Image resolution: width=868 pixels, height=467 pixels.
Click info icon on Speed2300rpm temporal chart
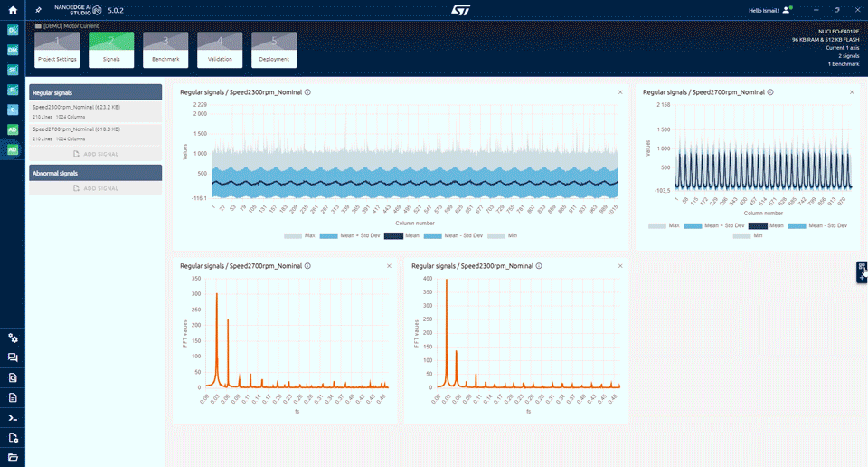(308, 92)
